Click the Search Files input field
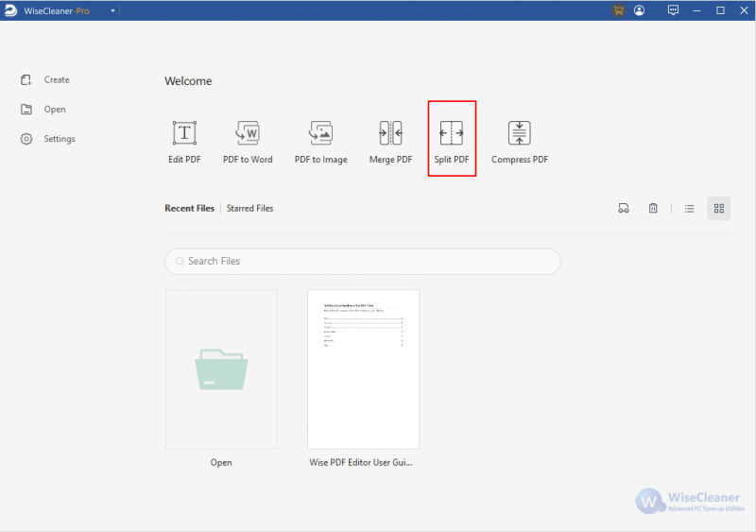The width and height of the screenshot is (756, 532). point(363,262)
